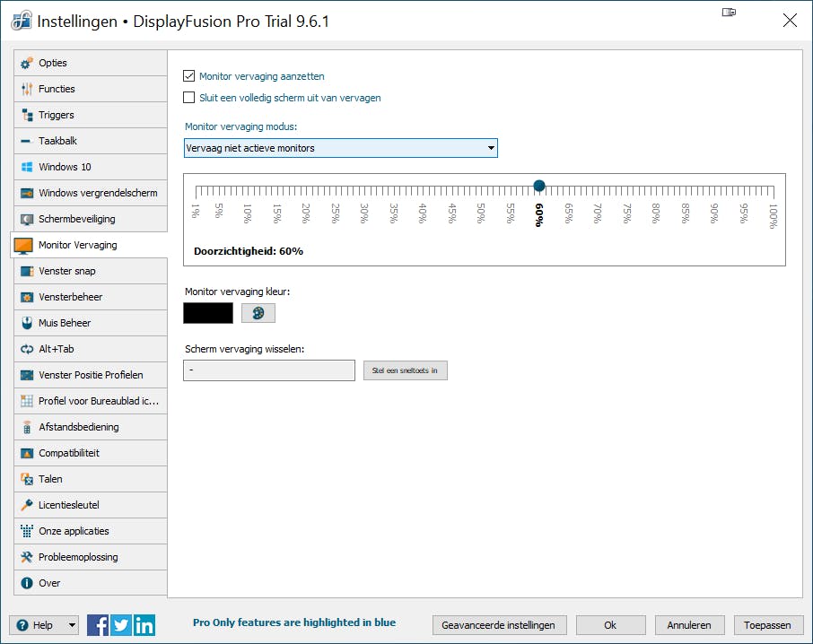
Task: Apply changes with Toepassen
Action: pos(768,625)
